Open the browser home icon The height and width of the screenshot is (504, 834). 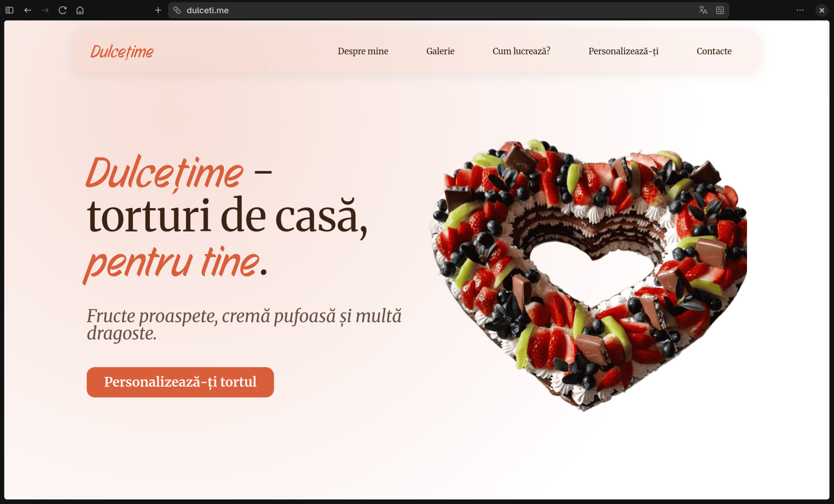click(80, 10)
